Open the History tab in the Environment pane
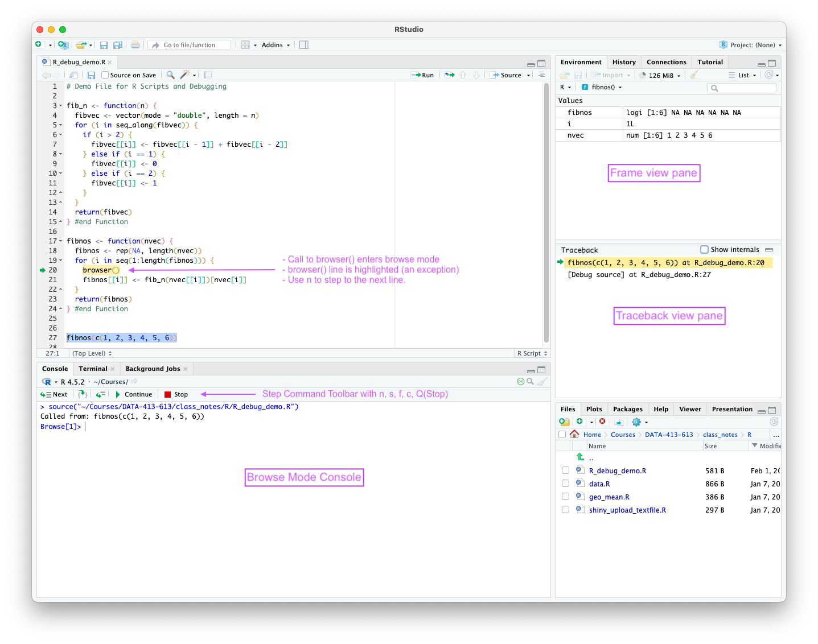This screenshot has height=644, width=818. (x=624, y=61)
